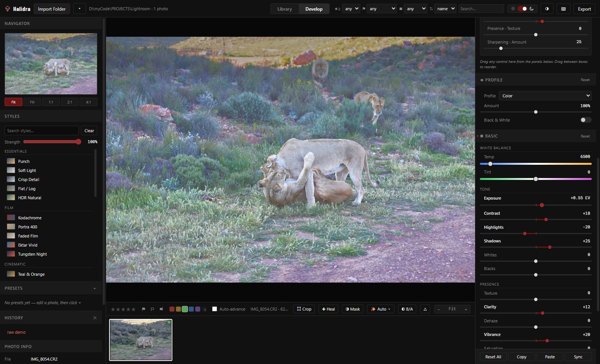Click the unflag outline flag icon
This screenshot has width=600, height=364.
(152, 309)
